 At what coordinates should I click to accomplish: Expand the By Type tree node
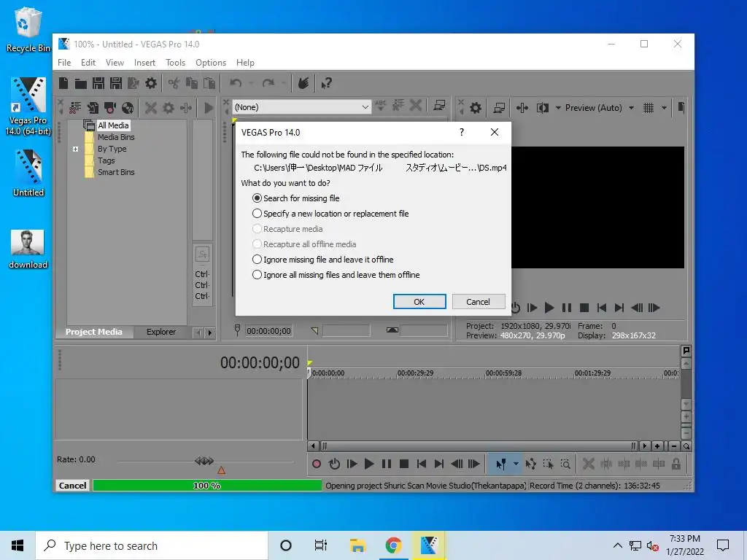[75, 149]
